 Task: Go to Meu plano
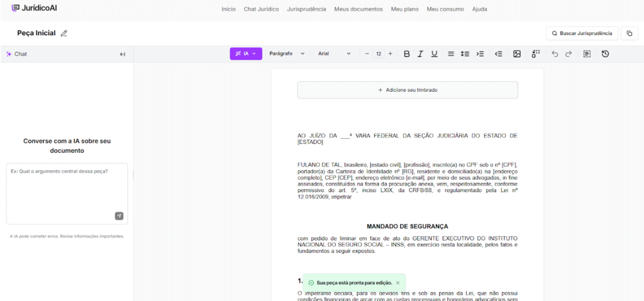[x=404, y=9]
